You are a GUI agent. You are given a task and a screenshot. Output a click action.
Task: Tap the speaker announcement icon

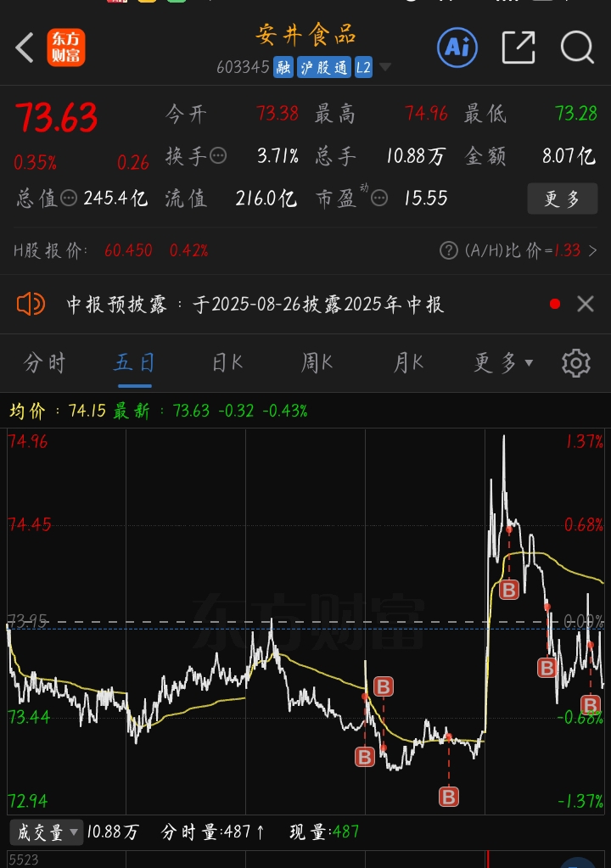31,304
